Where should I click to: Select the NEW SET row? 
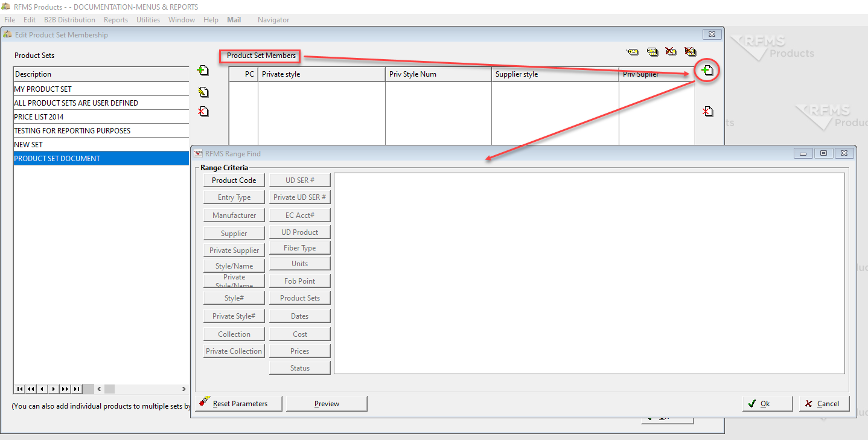click(x=101, y=144)
